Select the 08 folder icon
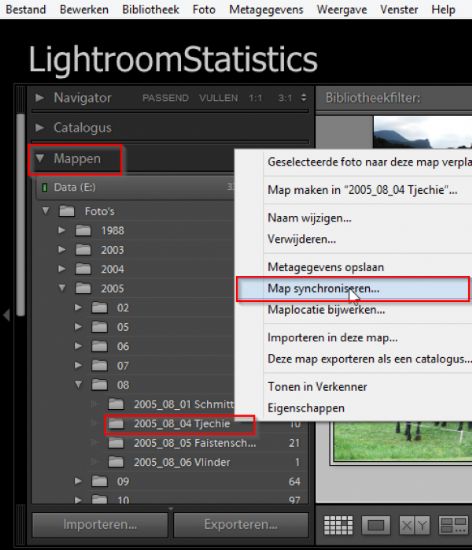The width and height of the screenshot is (472, 550). coord(99,384)
